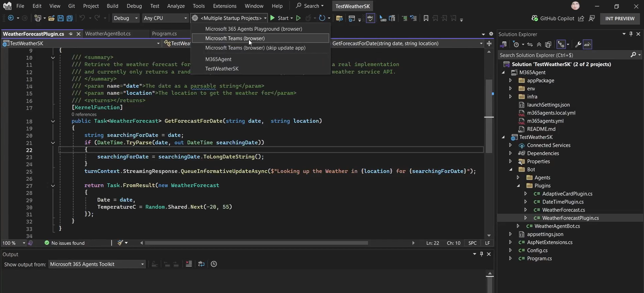Click Start Without Debugging outline play icon
Image resolution: width=644 pixels, height=293 pixels.
pos(299,18)
